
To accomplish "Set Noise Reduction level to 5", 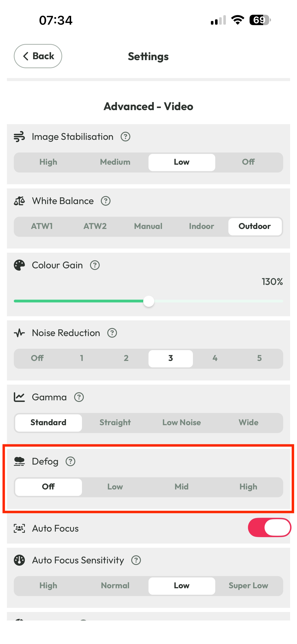I will 259,358.
